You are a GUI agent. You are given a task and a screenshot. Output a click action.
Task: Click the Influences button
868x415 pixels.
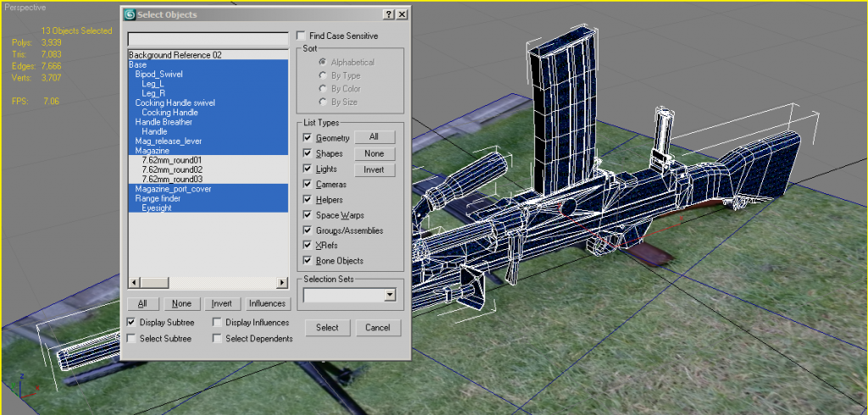[268, 304]
